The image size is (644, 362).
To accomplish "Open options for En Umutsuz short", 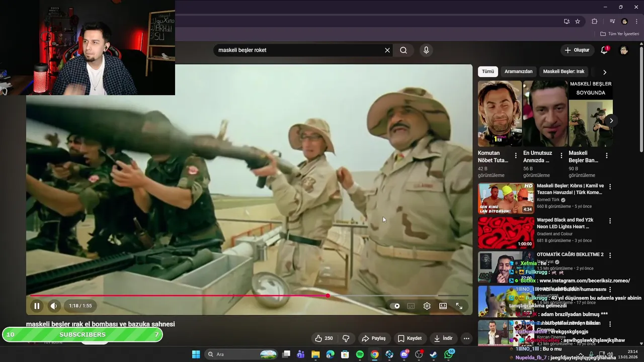I will (561, 156).
